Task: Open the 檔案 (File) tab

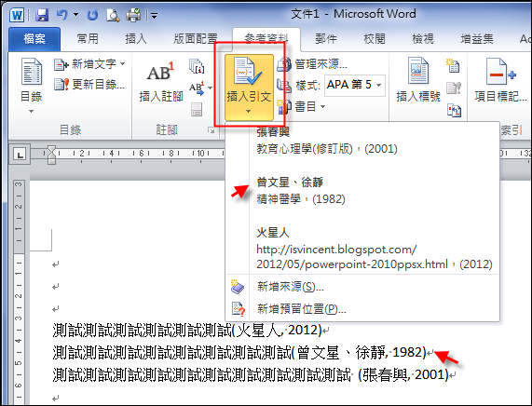Action: (x=34, y=39)
